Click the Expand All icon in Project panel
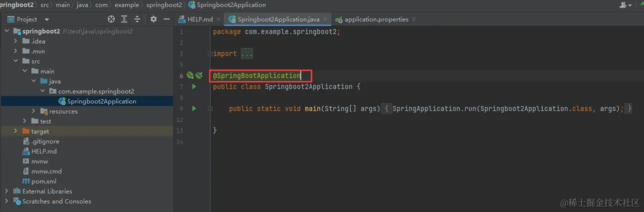This screenshot has height=212, width=644. click(125, 19)
